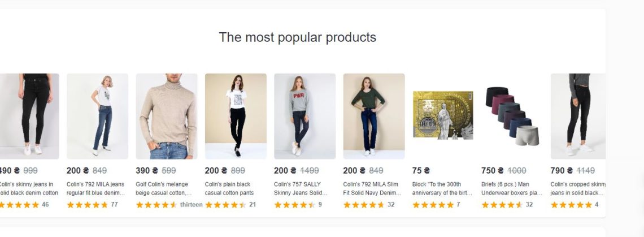Click stars of plain black pants, 21 reviews
Image resolution: width=644 pixels, height=237 pixels.
[x=225, y=205]
